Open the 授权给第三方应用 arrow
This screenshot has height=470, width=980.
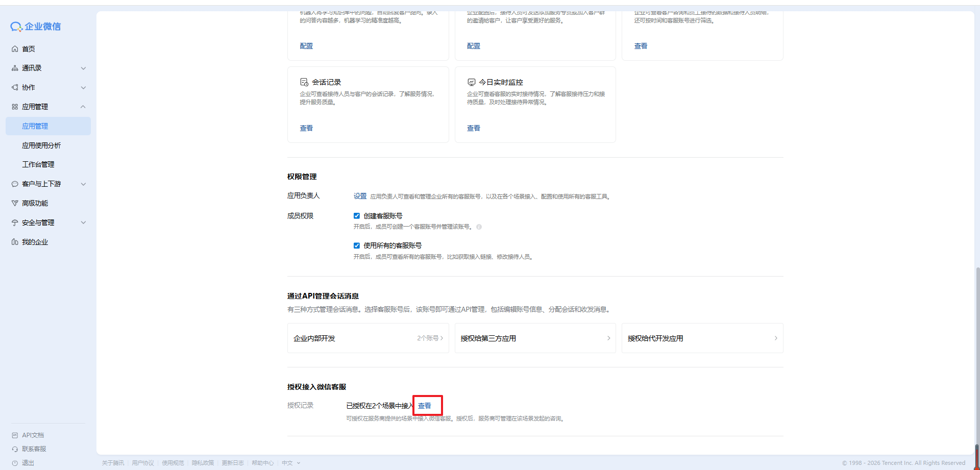point(608,338)
